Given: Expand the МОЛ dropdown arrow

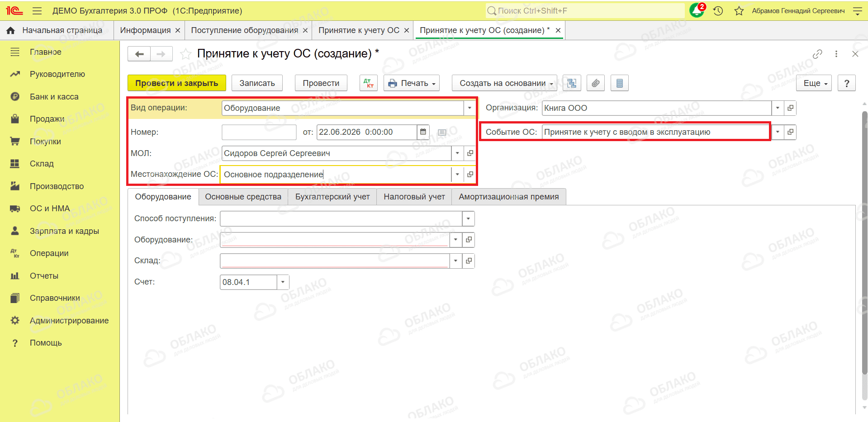Looking at the screenshot, I should [457, 153].
